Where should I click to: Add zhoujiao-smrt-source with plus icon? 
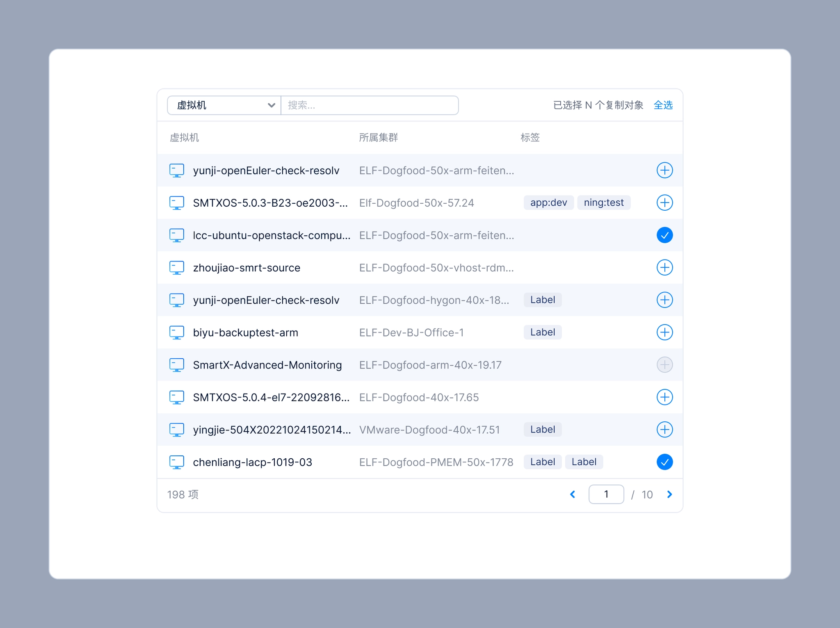pyautogui.click(x=664, y=268)
